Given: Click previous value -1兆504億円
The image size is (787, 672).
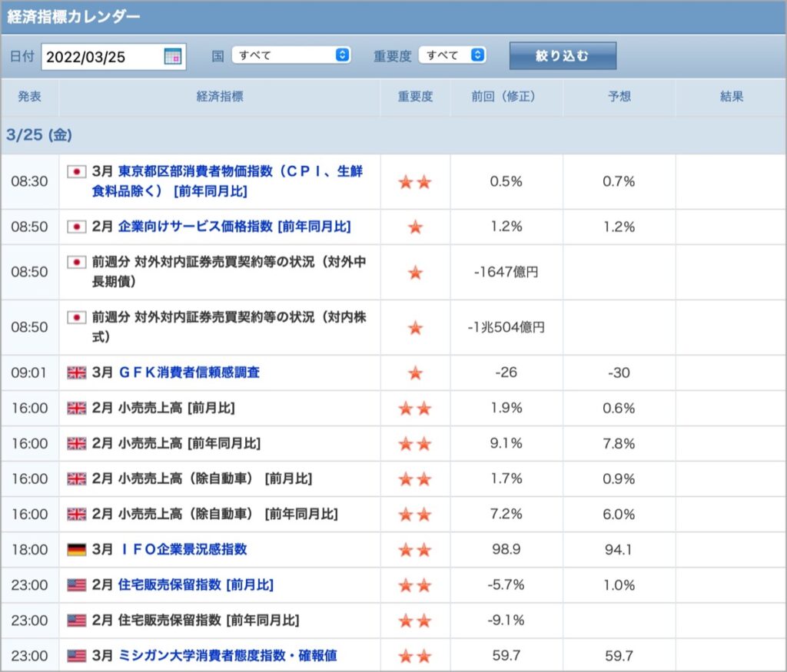Looking at the screenshot, I should point(506,327).
